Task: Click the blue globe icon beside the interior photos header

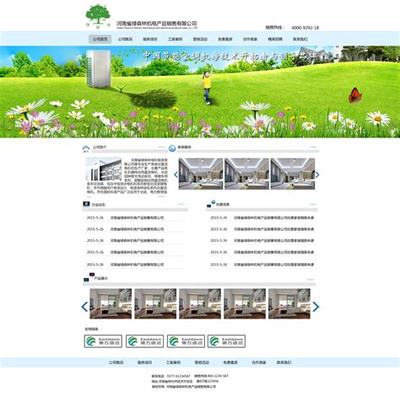Action: click(x=172, y=148)
